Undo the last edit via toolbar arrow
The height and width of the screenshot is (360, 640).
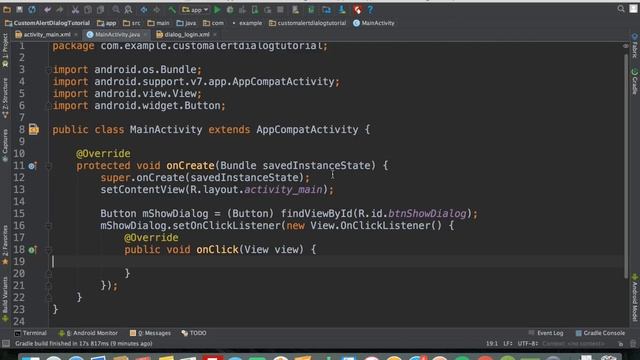click(48, 9)
